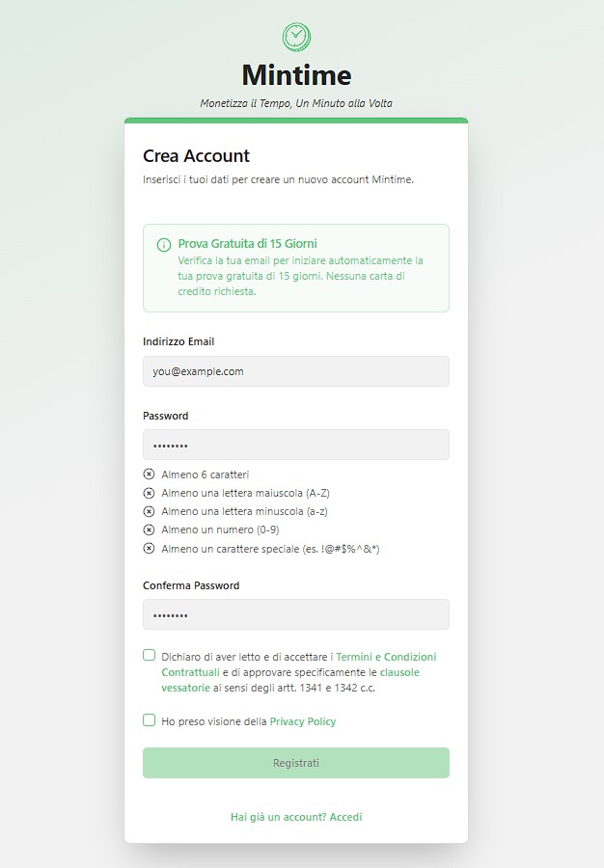Click the X icon for lettera maiuscola rule
Image resolution: width=604 pixels, height=868 pixels.
[x=149, y=493]
